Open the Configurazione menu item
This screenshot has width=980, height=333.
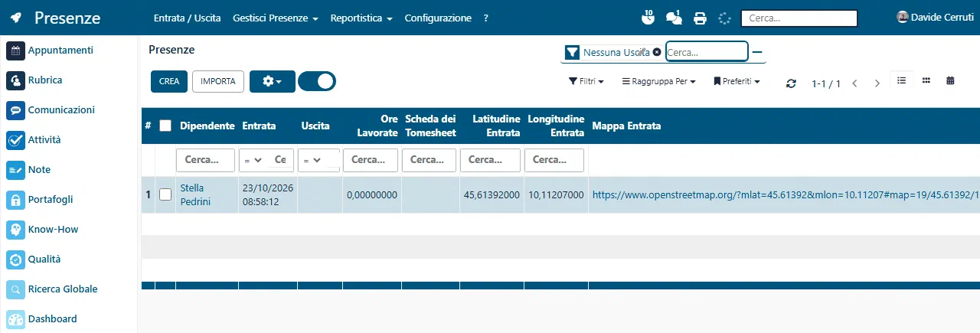(438, 18)
